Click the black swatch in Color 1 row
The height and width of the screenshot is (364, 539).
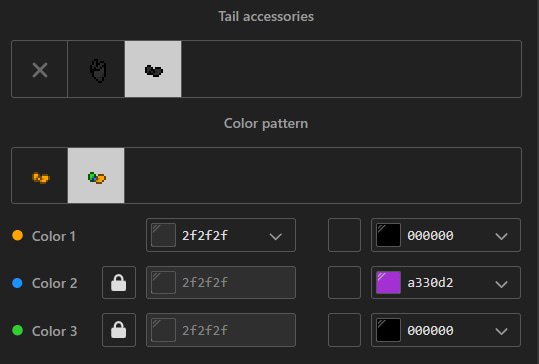388,235
